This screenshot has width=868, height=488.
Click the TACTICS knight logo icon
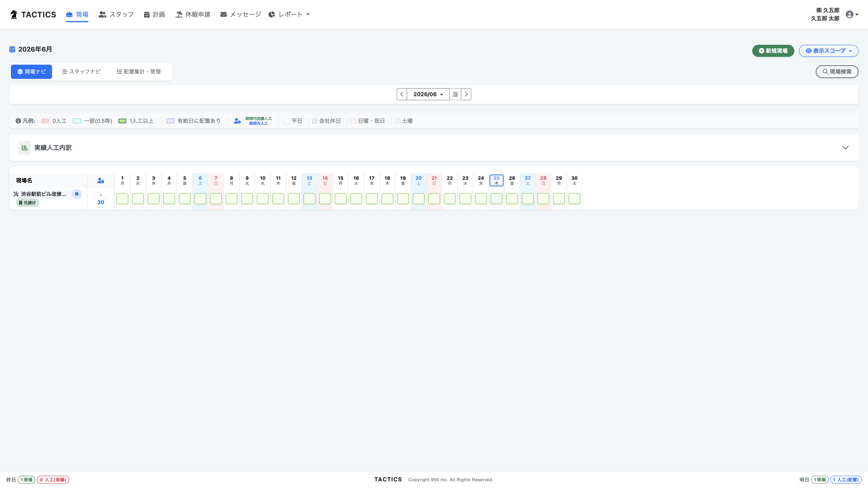[x=14, y=14]
